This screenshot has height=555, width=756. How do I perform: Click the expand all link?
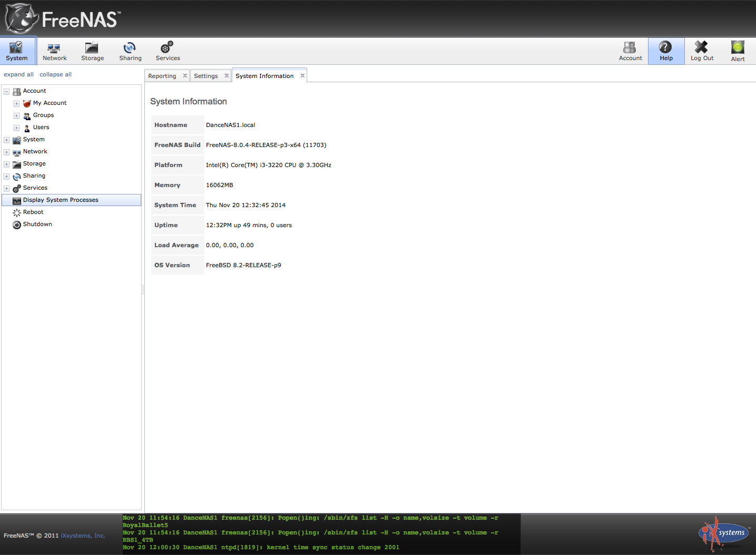pyautogui.click(x=18, y=74)
